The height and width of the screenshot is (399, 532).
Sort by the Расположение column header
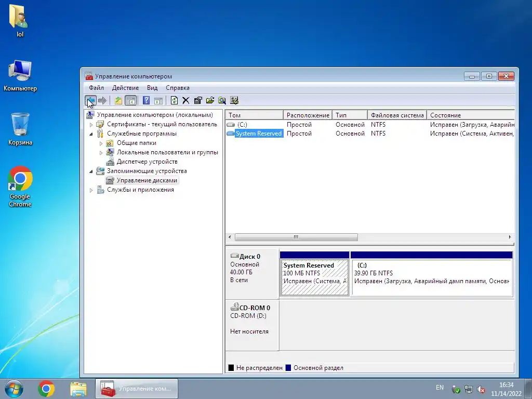click(308, 115)
